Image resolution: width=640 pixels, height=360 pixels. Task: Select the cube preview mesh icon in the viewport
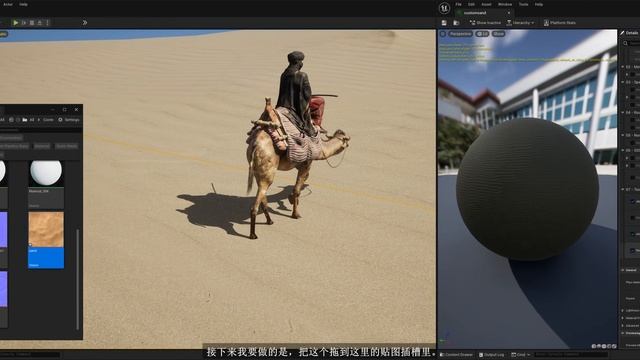tap(609, 346)
